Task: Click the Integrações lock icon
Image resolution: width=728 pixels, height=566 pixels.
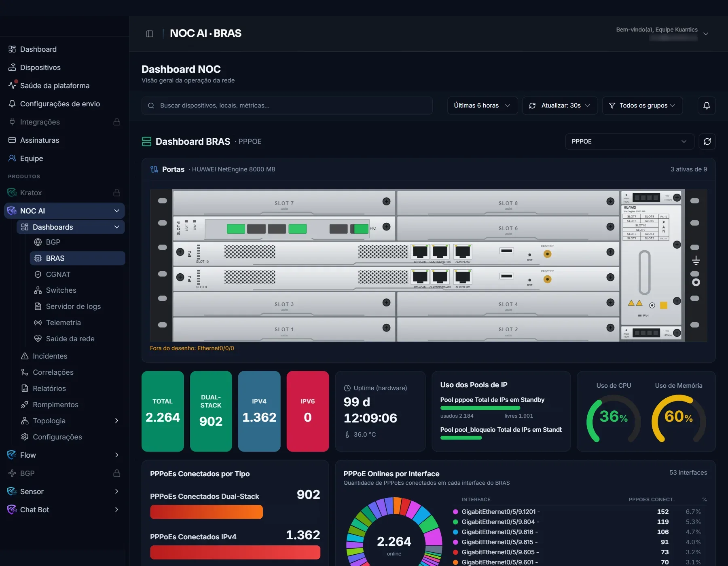Action: point(117,122)
